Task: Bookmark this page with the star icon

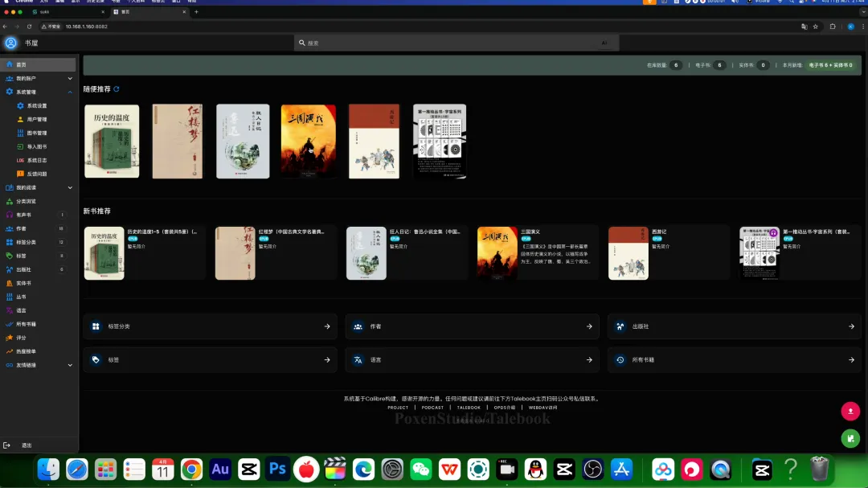Action: (x=816, y=27)
